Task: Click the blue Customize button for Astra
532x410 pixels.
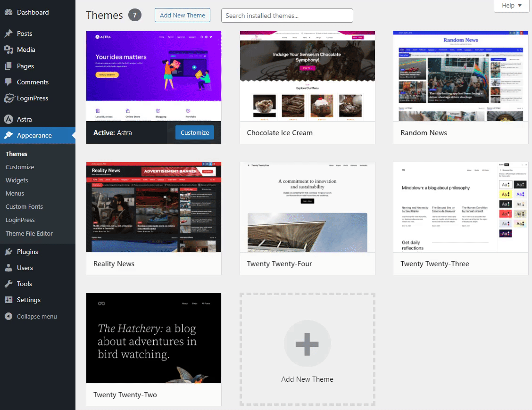Action: point(195,132)
